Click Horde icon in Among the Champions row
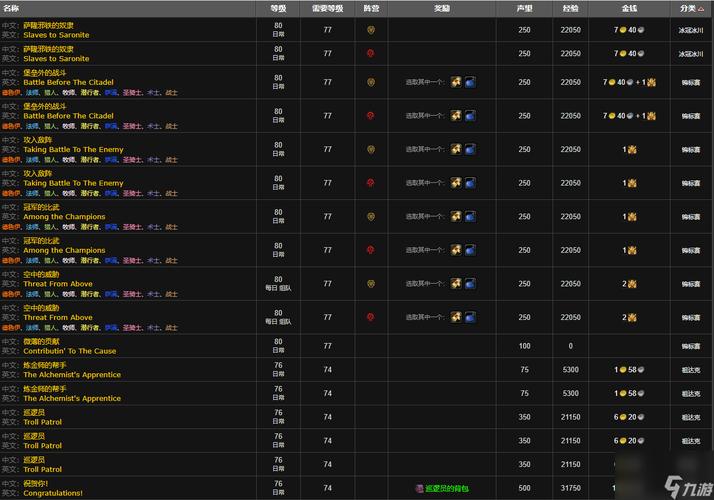 [x=371, y=250]
